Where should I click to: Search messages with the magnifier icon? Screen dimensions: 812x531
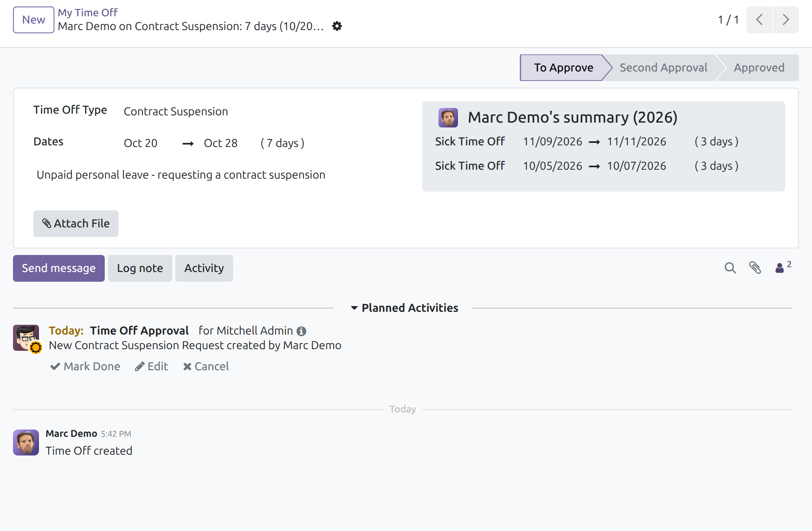(x=730, y=268)
